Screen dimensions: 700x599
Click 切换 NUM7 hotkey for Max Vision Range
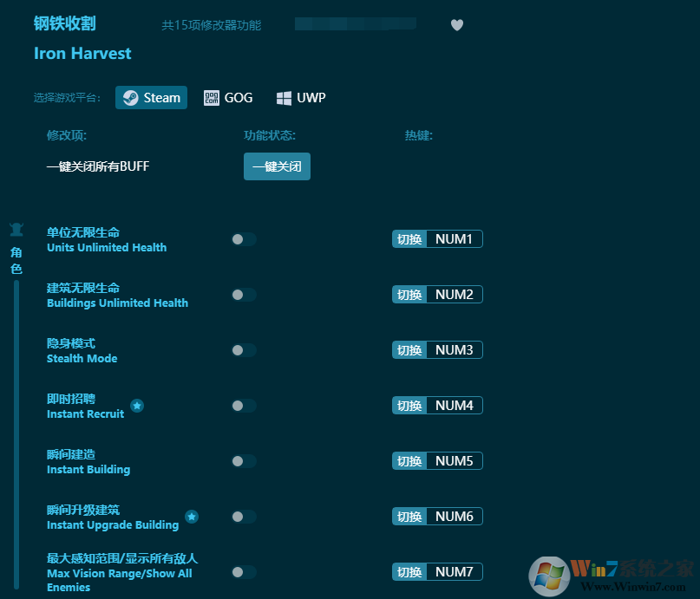436,571
